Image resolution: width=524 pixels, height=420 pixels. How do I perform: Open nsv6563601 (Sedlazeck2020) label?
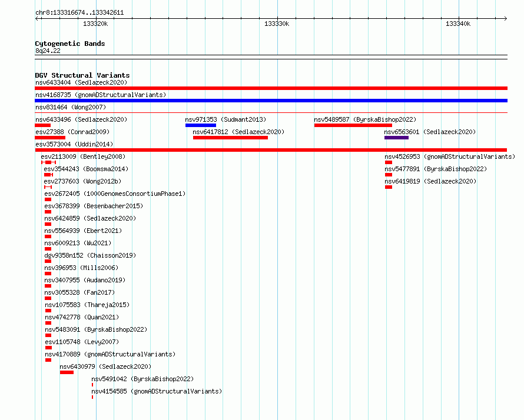click(x=430, y=132)
